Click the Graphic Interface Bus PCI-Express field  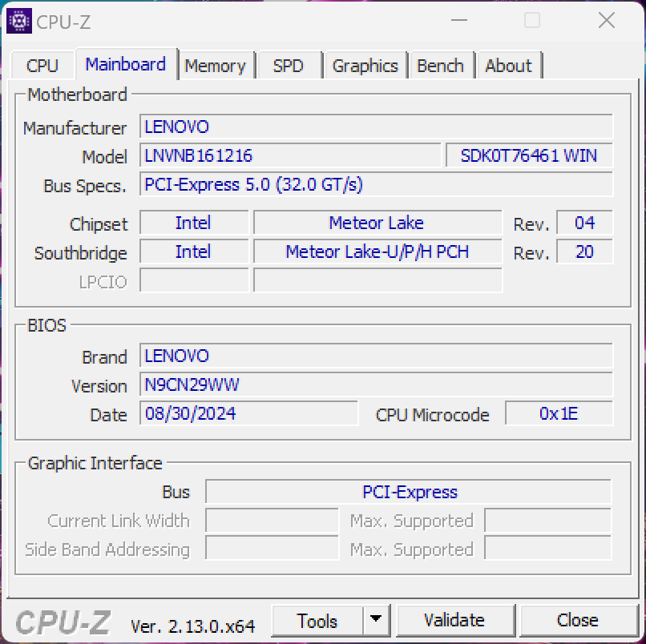point(408,492)
